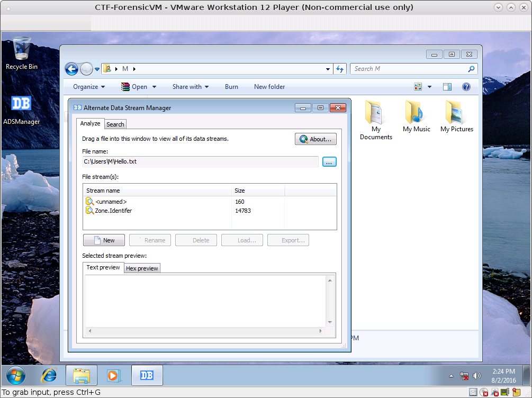Screen dimensions: 532x398
Task: Click preview horizontal scrollbar left arrow
Action: coord(89,331)
